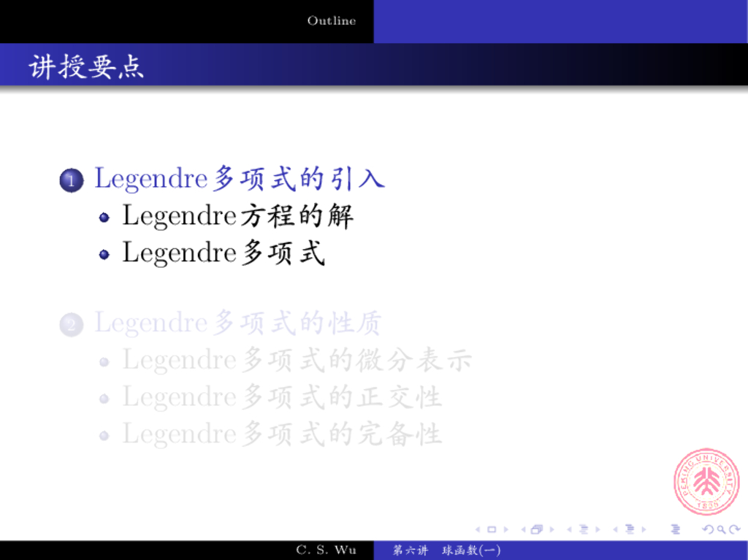748x560 pixels.
Task: Go to next frame arrow
Action: [x=552, y=529]
